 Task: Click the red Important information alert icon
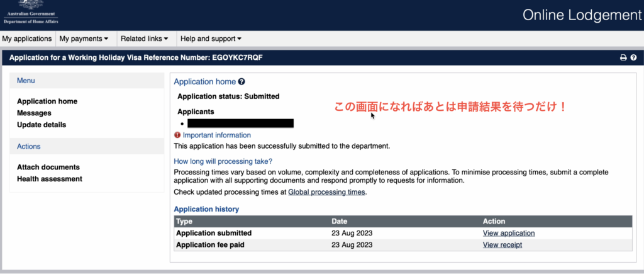(x=177, y=135)
